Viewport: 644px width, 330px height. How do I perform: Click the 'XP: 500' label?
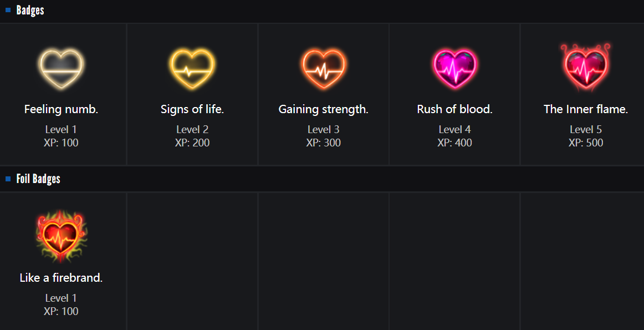tap(585, 143)
